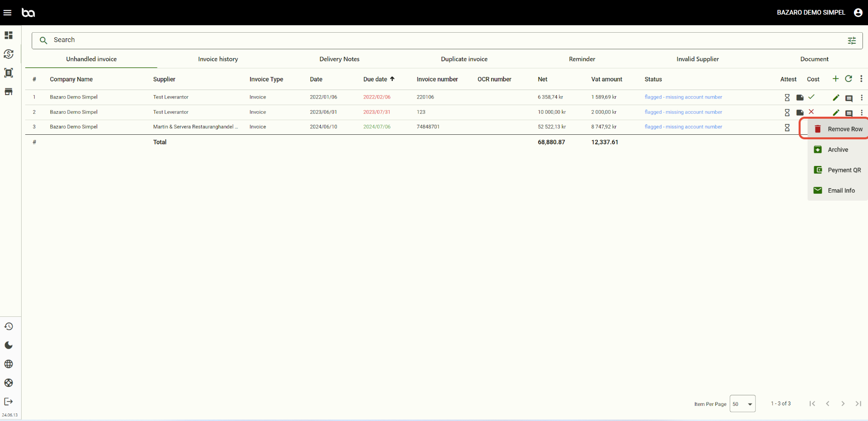The width and height of the screenshot is (868, 421).
Task: Switch to Unhandled invoice tab
Action: point(91,59)
